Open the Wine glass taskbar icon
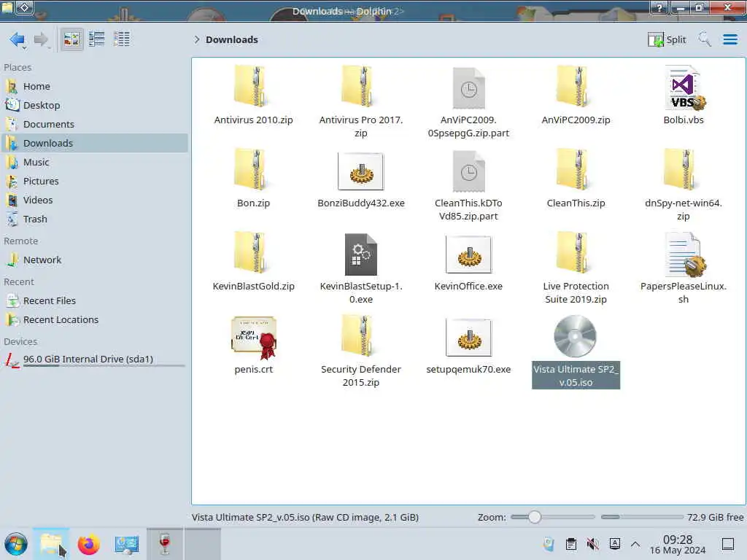The height and width of the screenshot is (560, 747). tap(165, 544)
